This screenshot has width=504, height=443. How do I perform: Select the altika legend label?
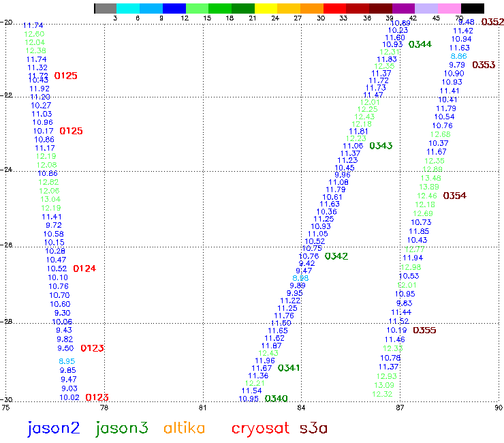(184, 428)
